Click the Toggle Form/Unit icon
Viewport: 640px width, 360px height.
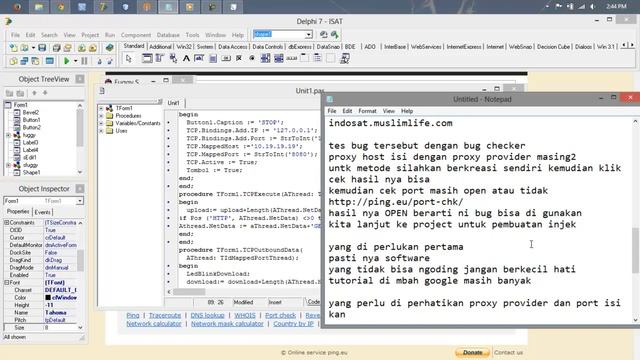tap(36, 61)
